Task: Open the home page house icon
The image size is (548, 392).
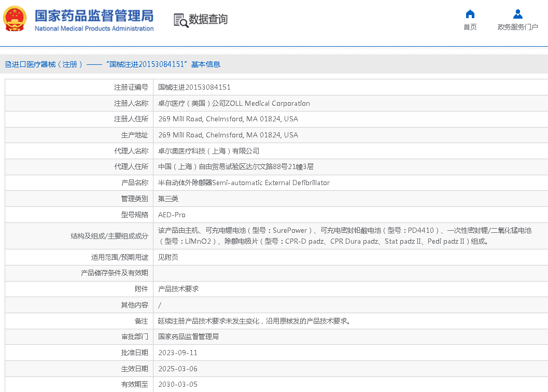Action: tap(470, 14)
